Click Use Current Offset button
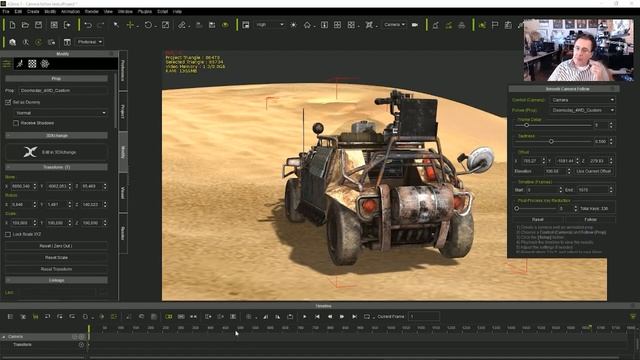This screenshot has width=640, height=360. pos(594,171)
